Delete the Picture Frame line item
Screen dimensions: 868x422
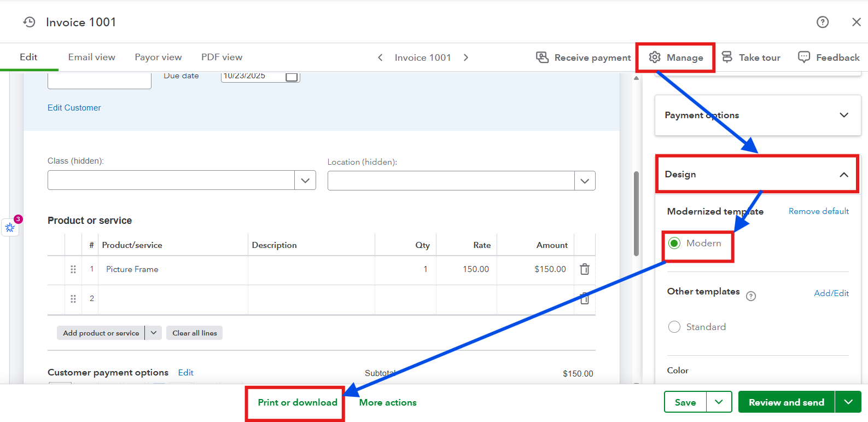585,269
